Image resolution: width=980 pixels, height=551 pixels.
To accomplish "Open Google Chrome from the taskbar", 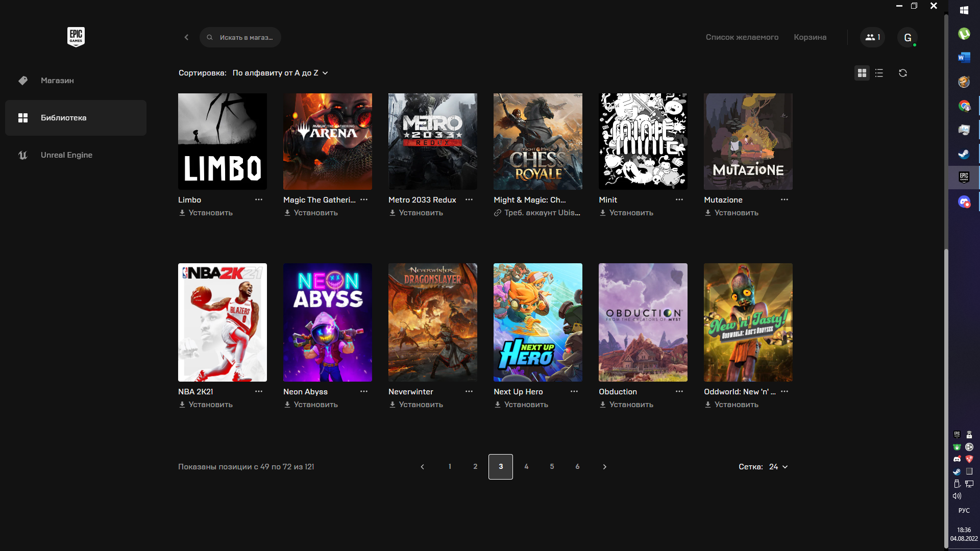I will point(964,106).
